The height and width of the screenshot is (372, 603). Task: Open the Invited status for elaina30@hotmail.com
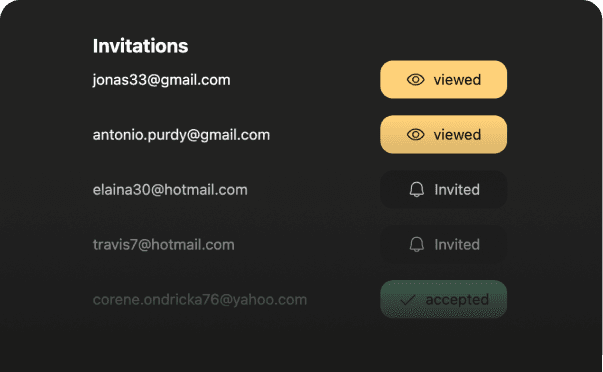pos(443,190)
